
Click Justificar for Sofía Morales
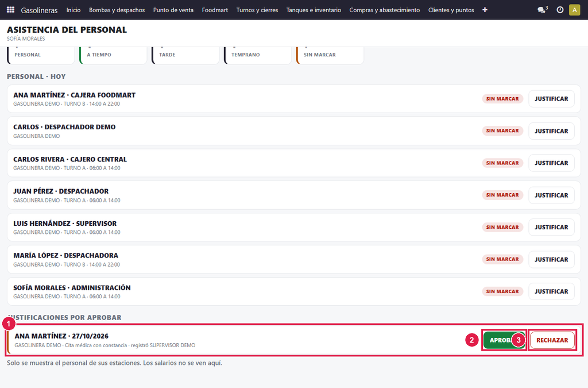click(551, 291)
